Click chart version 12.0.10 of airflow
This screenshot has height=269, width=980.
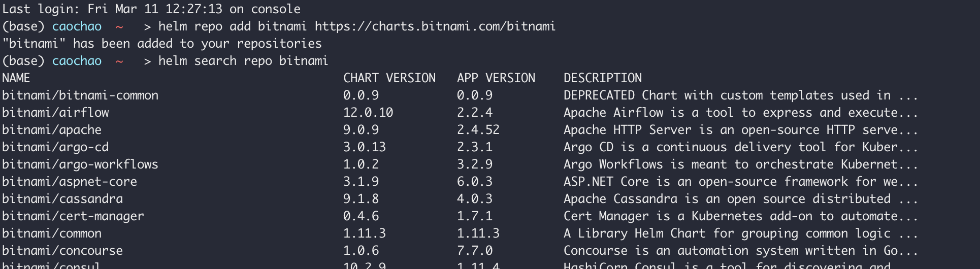click(x=368, y=113)
